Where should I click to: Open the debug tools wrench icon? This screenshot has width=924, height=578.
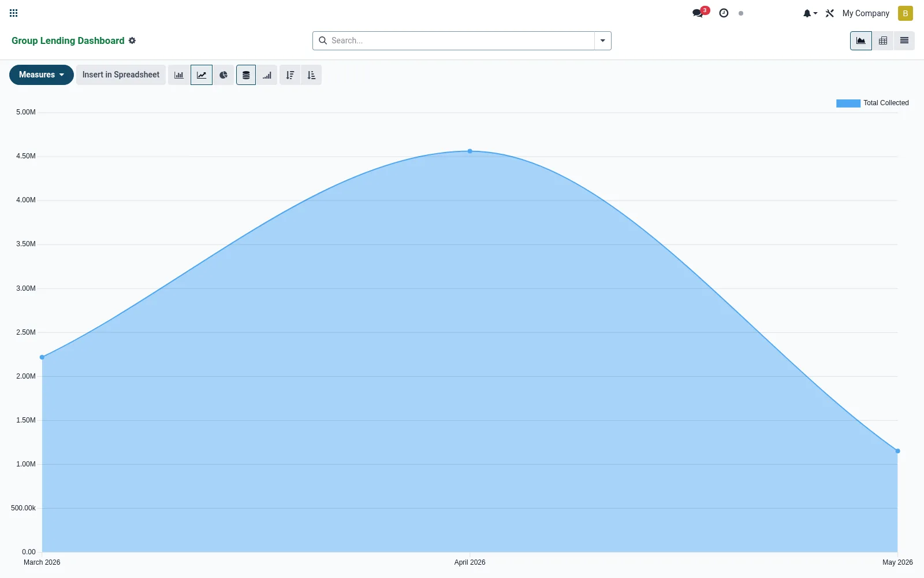coord(830,13)
